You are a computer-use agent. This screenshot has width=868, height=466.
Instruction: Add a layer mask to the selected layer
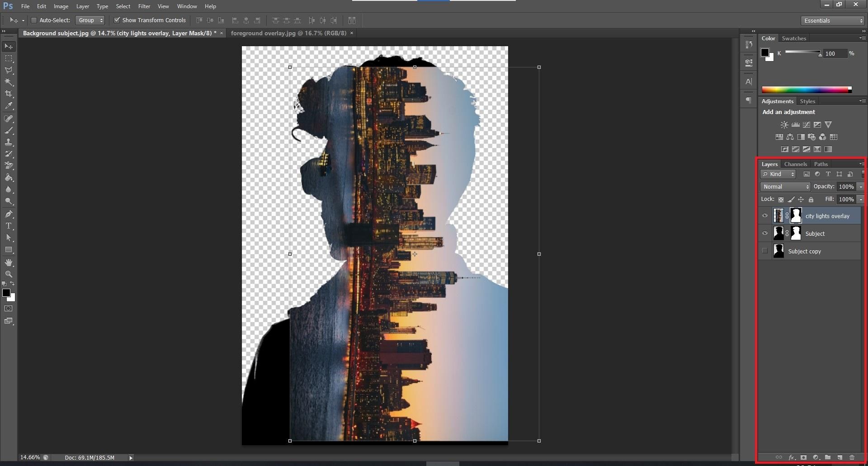803,457
